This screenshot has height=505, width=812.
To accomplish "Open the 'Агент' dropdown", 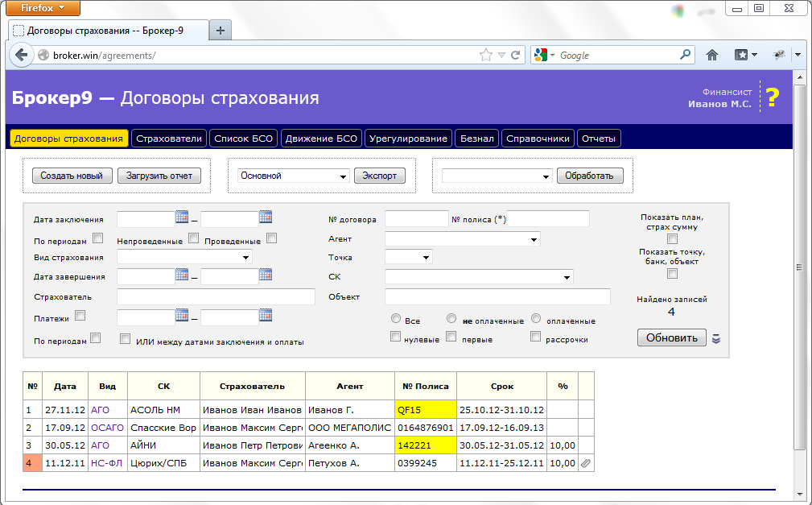I will [463, 239].
